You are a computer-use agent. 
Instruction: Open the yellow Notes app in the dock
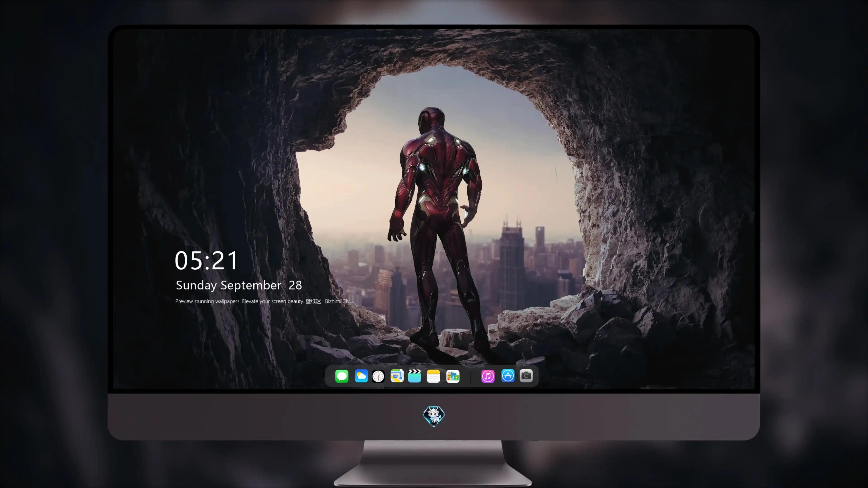[x=433, y=376]
